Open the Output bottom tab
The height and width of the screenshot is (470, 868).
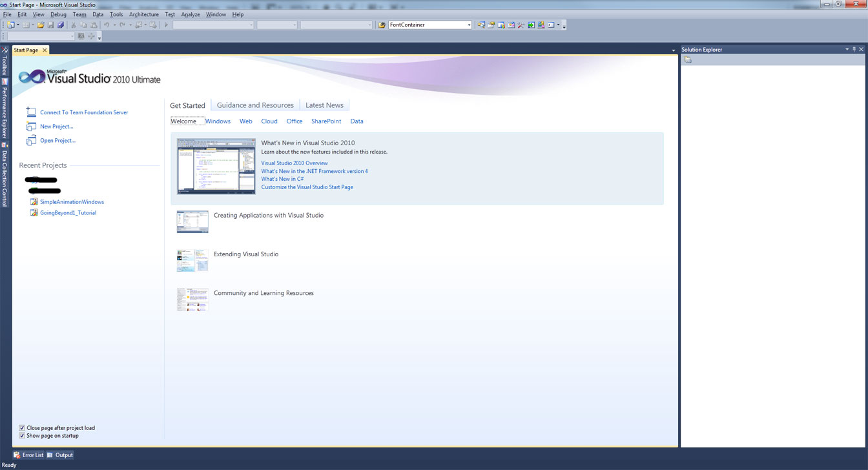point(60,455)
